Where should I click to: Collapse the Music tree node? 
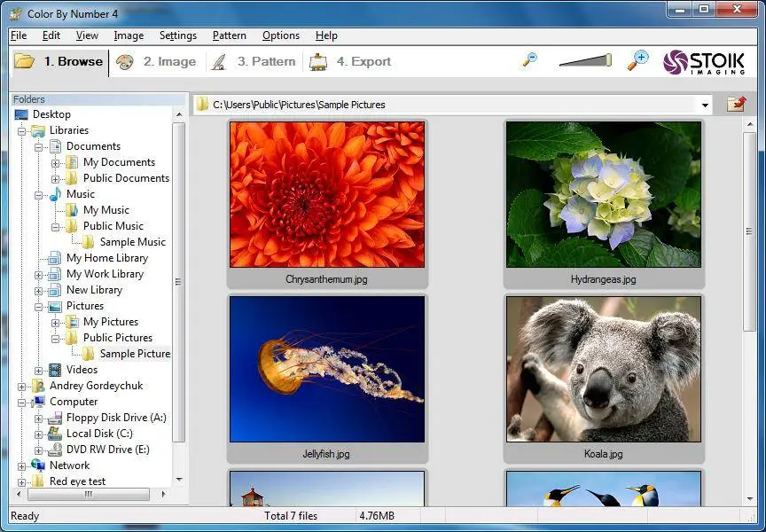[x=39, y=195]
